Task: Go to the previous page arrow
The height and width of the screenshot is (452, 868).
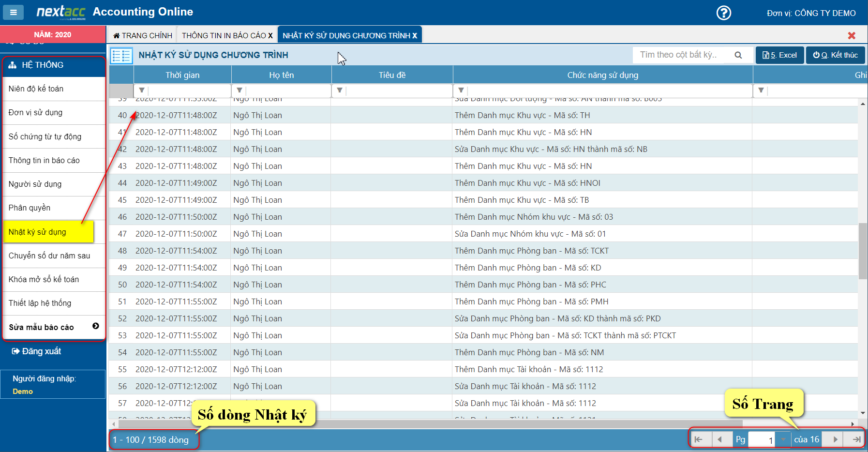Action: [719, 439]
